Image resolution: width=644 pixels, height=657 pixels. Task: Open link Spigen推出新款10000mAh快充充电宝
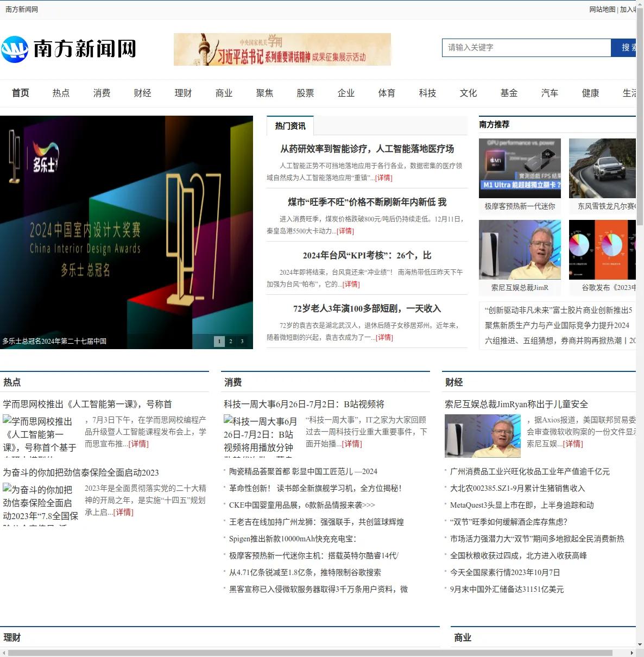click(x=293, y=539)
